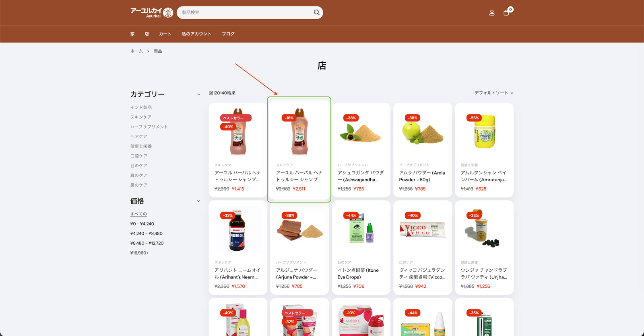Open 私のアカウント menu item
This screenshot has height=336, width=644.
tap(196, 34)
